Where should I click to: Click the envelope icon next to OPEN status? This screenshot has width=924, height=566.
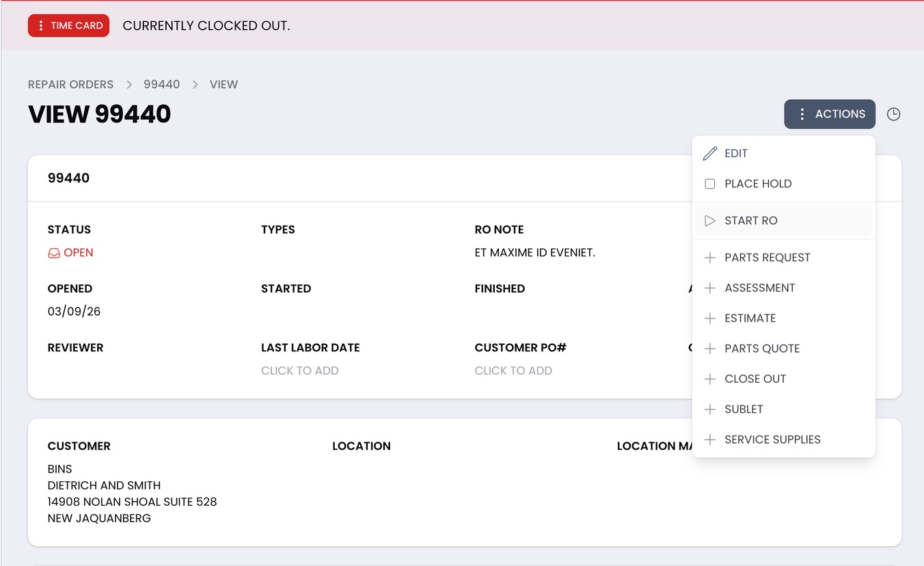(x=53, y=253)
